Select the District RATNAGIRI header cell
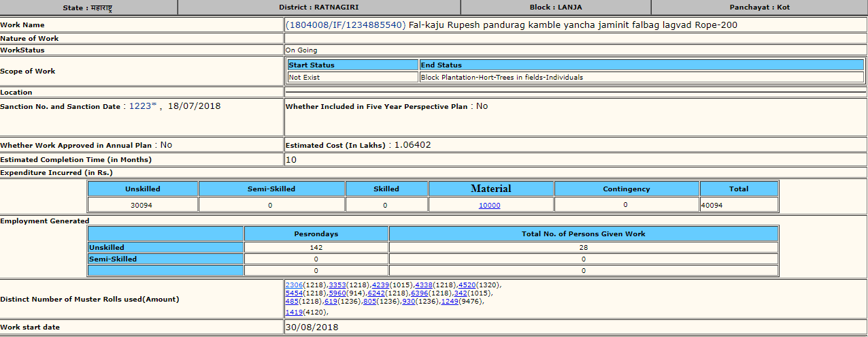This screenshot has height=337, width=868. (x=318, y=7)
